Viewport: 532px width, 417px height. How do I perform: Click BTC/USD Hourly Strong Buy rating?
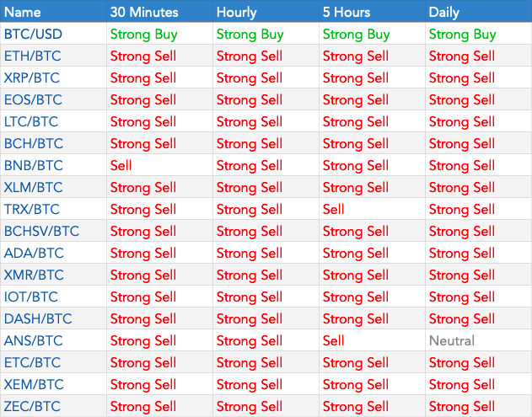250,35
